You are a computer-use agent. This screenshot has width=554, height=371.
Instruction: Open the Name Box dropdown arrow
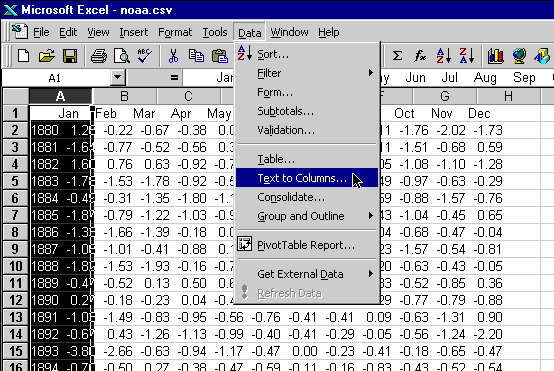click(x=118, y=77)
